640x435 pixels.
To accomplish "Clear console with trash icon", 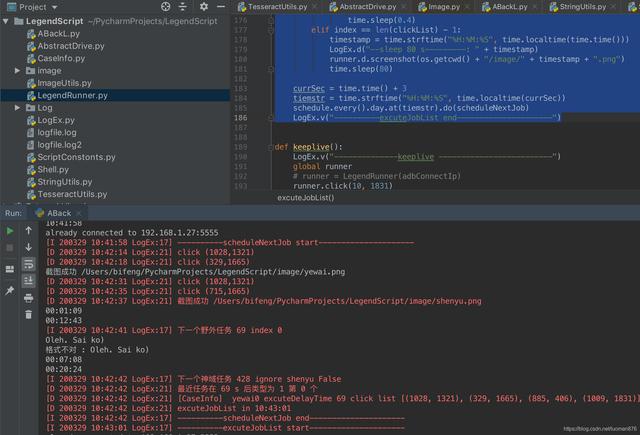I will coord(29,314).
